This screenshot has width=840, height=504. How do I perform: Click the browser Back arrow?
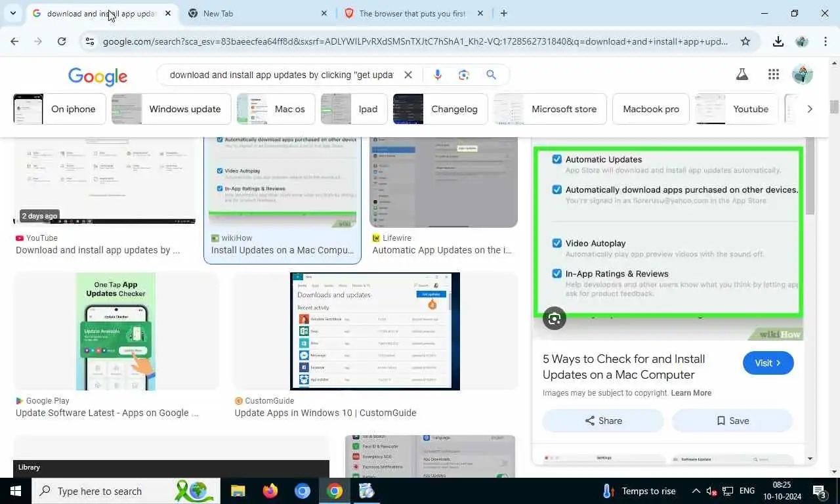click(14, 41)
